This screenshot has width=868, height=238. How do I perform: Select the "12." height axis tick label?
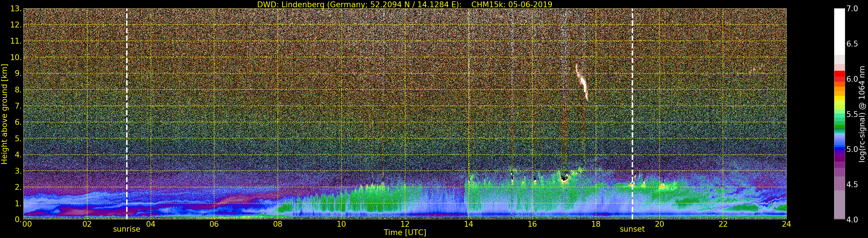click(16, 25)
